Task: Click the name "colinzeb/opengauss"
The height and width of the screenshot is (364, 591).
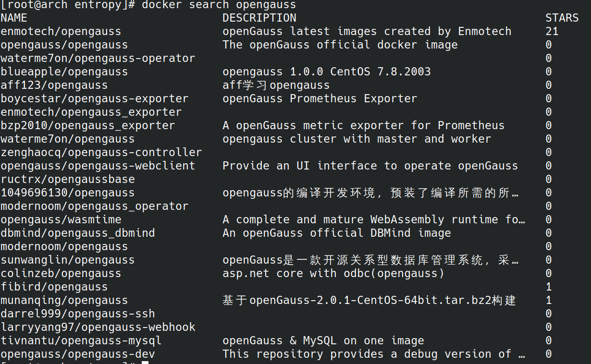Action: click(x=61, y=274)
